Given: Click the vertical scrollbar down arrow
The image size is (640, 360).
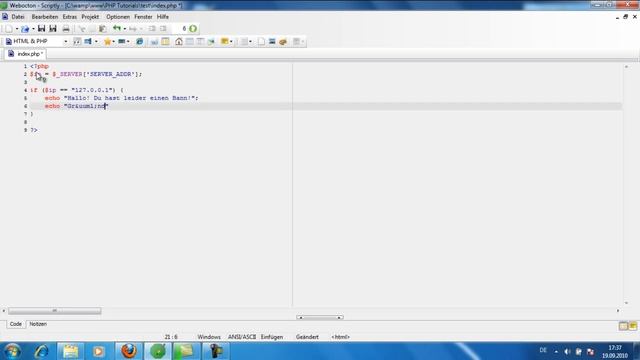Looking at the screenshot, I should click(x=627, y=303).
